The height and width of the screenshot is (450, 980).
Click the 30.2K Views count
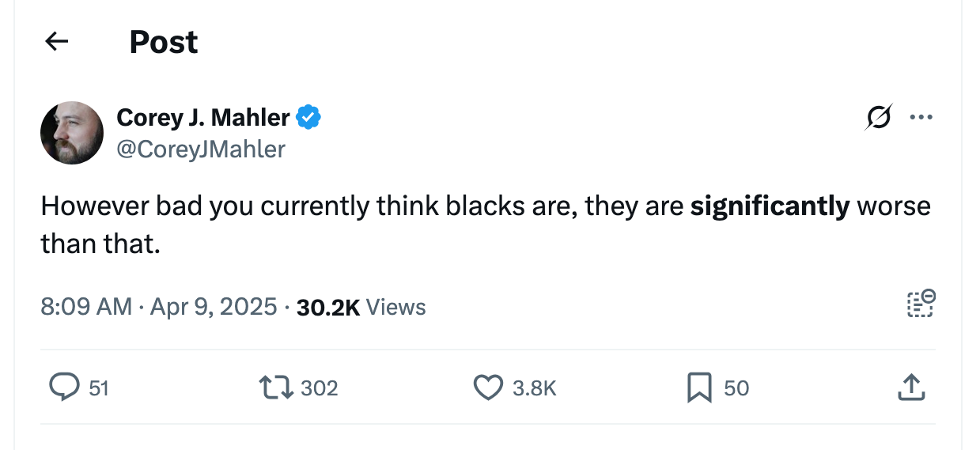(361, 307)
